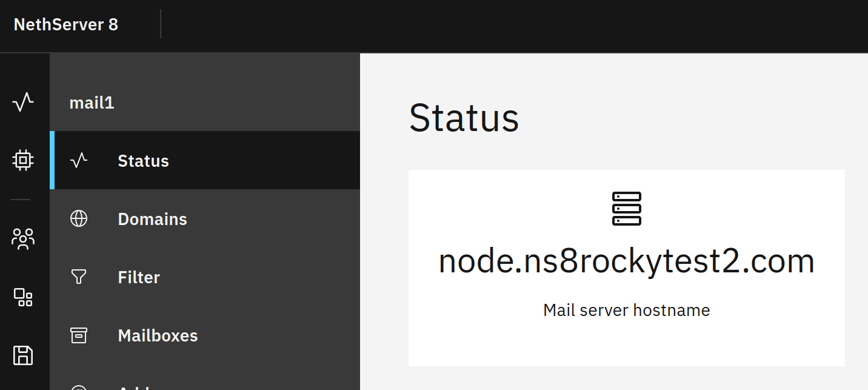
Task: Click the archive box icon beside Mailboxes
Action: [79, 335]
